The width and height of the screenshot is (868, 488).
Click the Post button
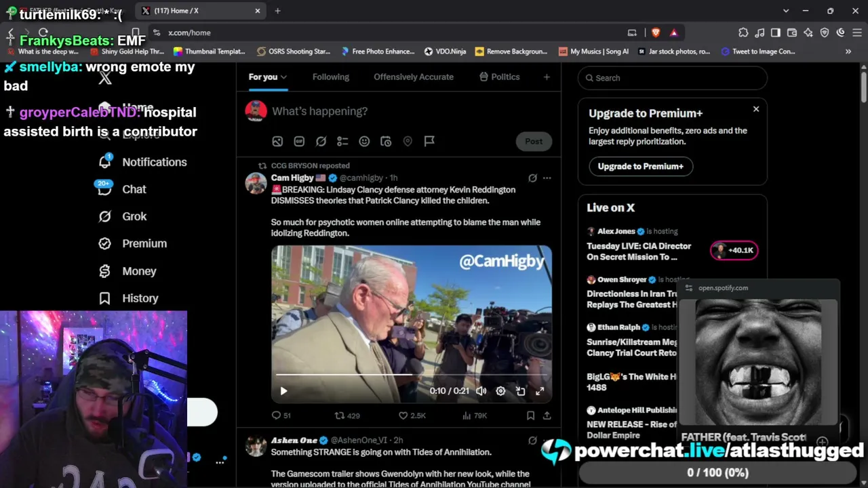pyautogui.click(x=534, y=141)
